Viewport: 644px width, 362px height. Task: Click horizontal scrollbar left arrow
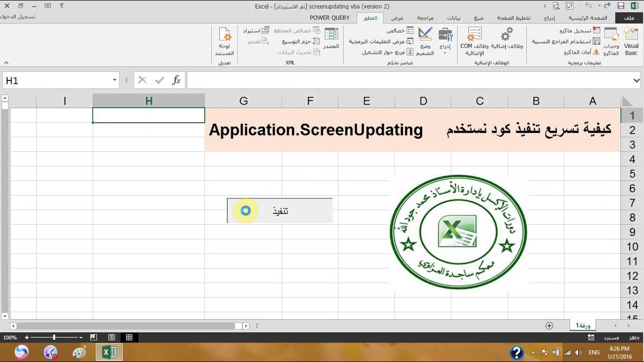(14, 326)
